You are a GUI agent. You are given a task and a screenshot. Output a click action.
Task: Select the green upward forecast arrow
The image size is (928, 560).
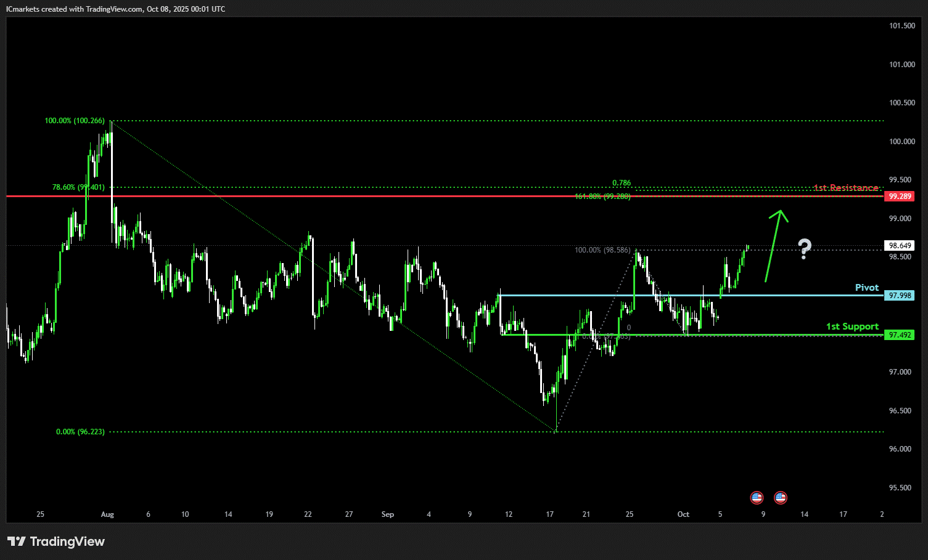click(x=775, y=245)
